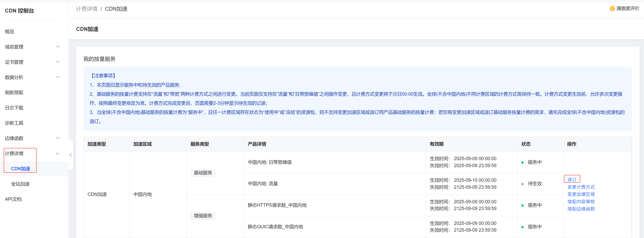The image size is (644, 238).
Task: Go to 计费详情 in the breadcrumb
Action: (x=87, y=9)
